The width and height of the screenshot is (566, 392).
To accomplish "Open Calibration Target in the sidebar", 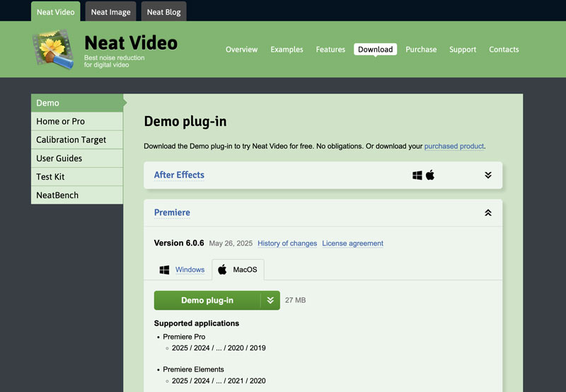I will [x=77, y=139].
